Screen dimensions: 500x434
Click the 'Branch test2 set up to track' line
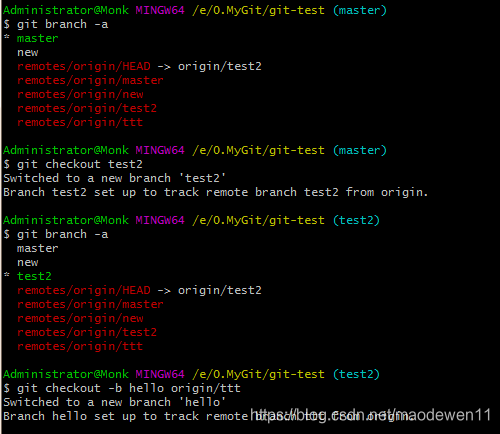(215, 192)
